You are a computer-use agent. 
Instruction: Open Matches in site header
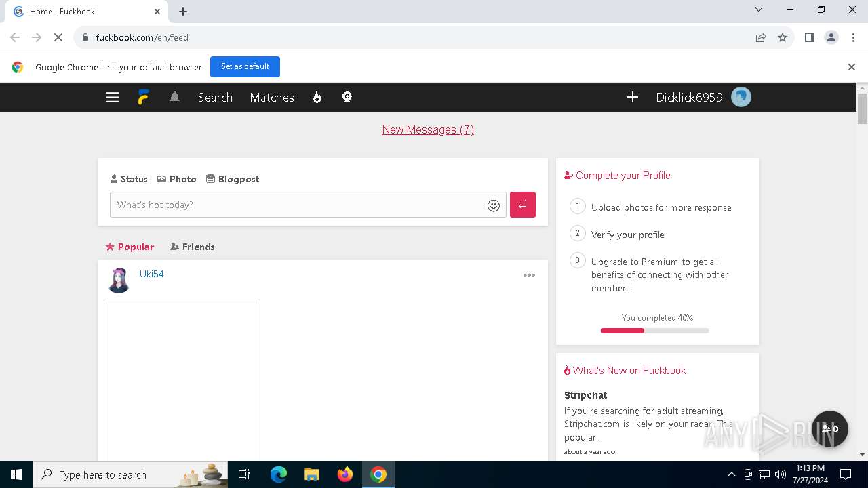pos(272,98)
